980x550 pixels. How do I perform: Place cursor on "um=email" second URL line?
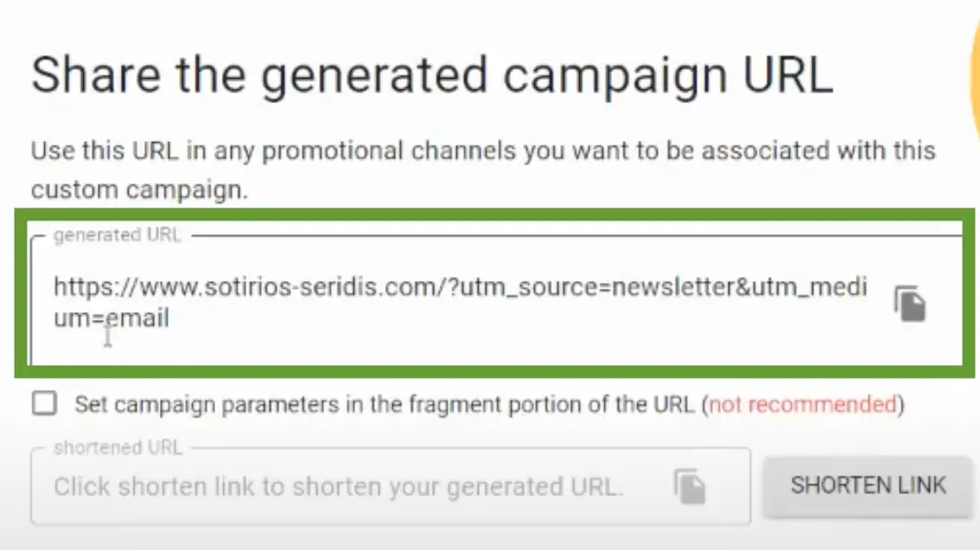pos(111,318)
